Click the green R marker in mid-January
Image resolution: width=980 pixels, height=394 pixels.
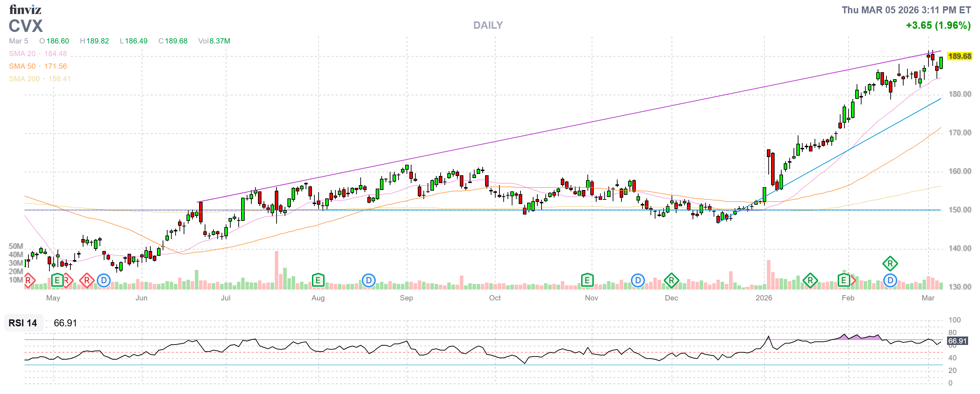point(810,281)
